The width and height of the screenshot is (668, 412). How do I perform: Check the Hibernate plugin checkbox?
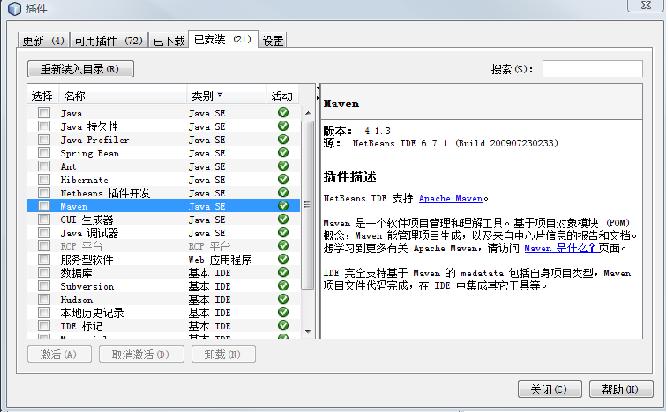point(44,179)
